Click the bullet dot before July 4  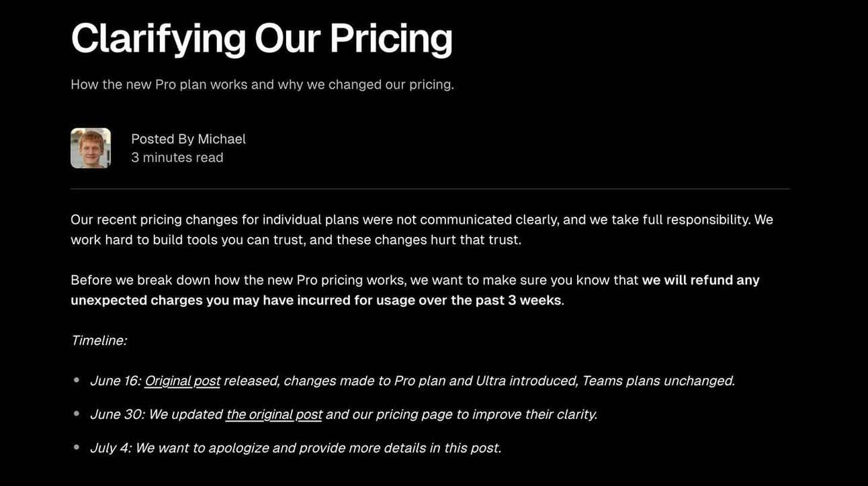(x=77, y=448)
